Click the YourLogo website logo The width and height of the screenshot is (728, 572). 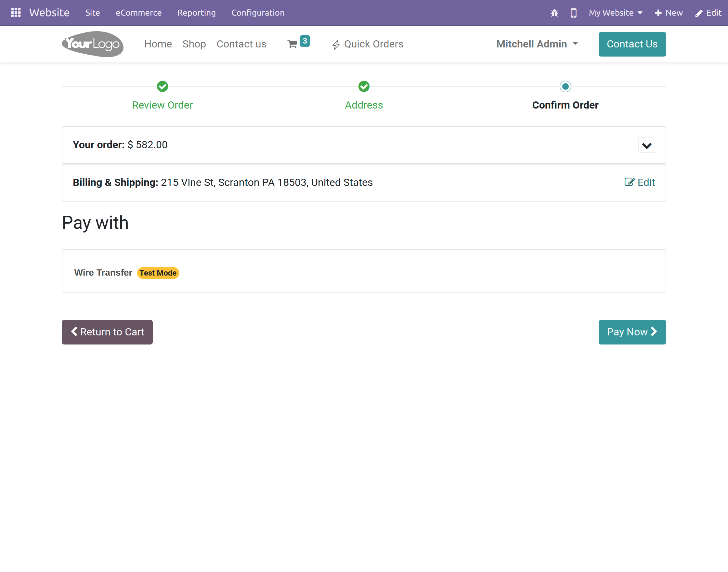tap(92, 44)
